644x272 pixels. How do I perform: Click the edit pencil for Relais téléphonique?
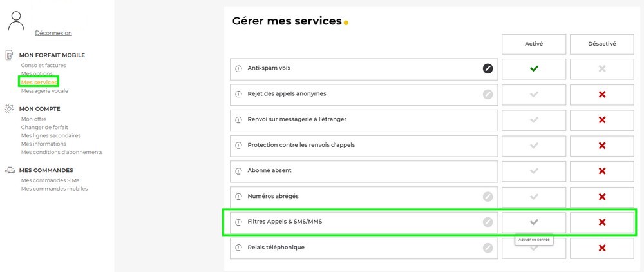[488, 248]
